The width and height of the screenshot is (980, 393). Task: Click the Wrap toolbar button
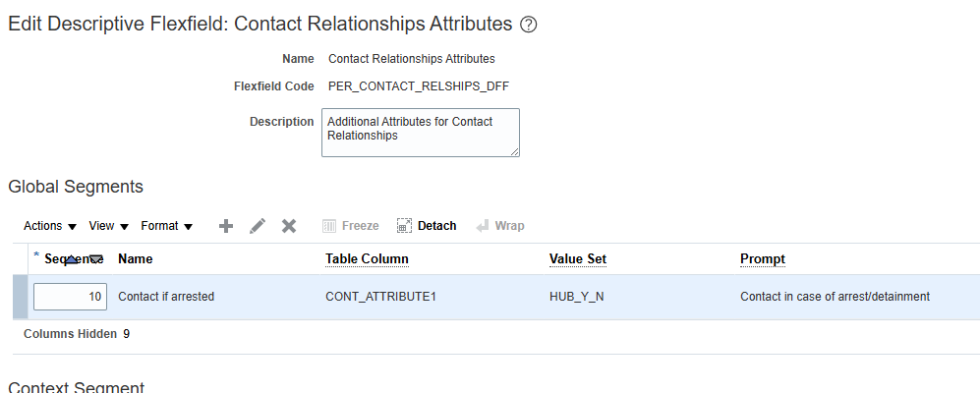pos(499,226)
